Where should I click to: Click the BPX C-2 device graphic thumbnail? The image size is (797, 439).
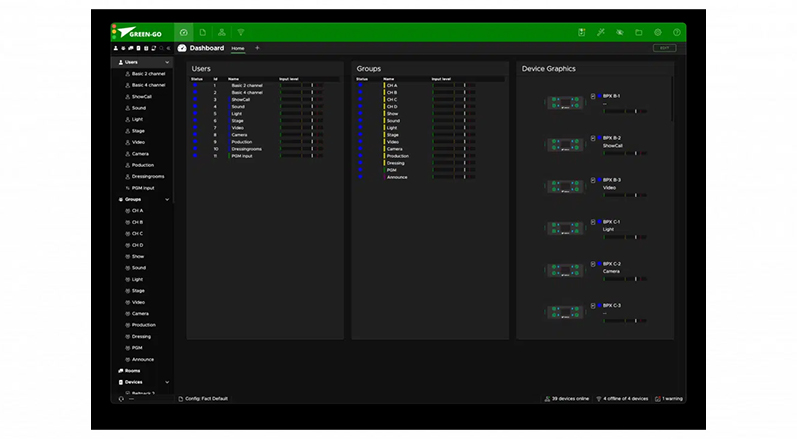(565, 270)
